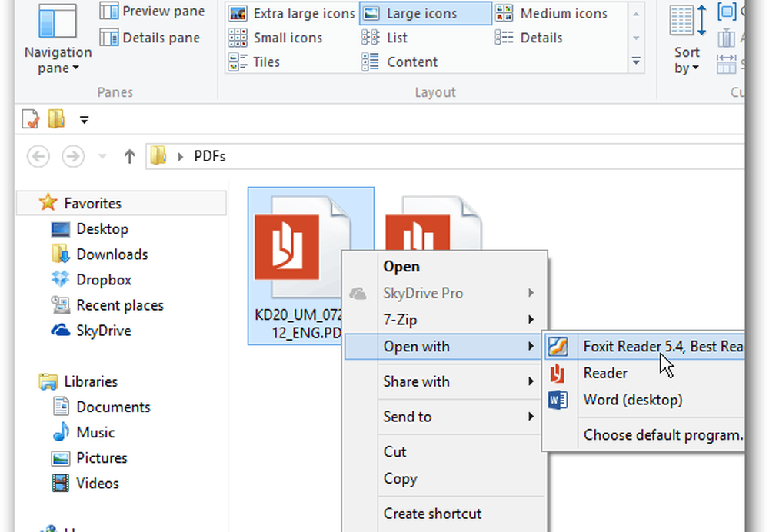769x532 pixels.
Task: Choose Reader app in Open with submenu
Action: point(605,374)
